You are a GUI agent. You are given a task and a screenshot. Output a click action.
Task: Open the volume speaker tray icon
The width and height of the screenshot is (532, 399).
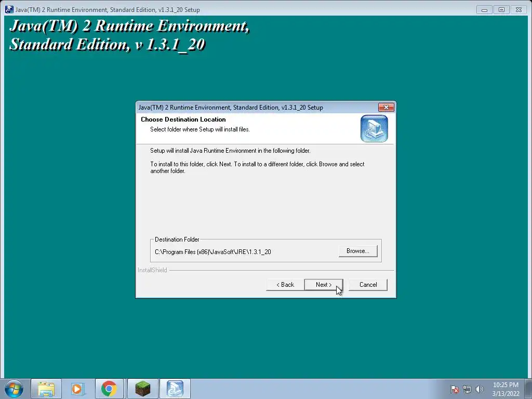[x=480, y=389]
